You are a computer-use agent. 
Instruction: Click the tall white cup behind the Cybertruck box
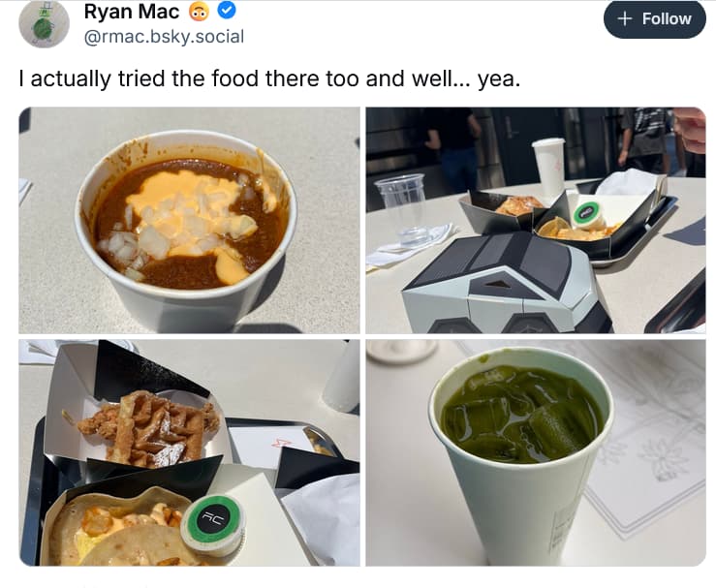point(549,168)
